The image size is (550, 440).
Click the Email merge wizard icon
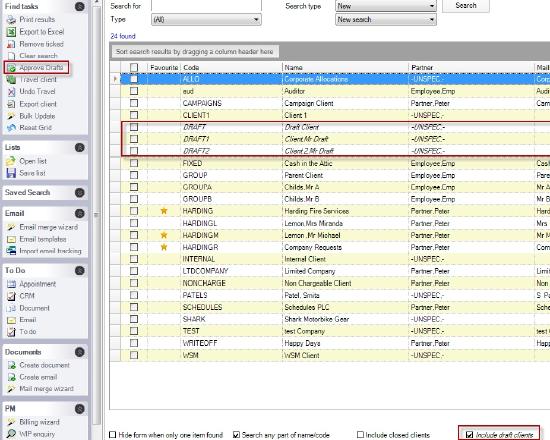[x=11, y=227]
